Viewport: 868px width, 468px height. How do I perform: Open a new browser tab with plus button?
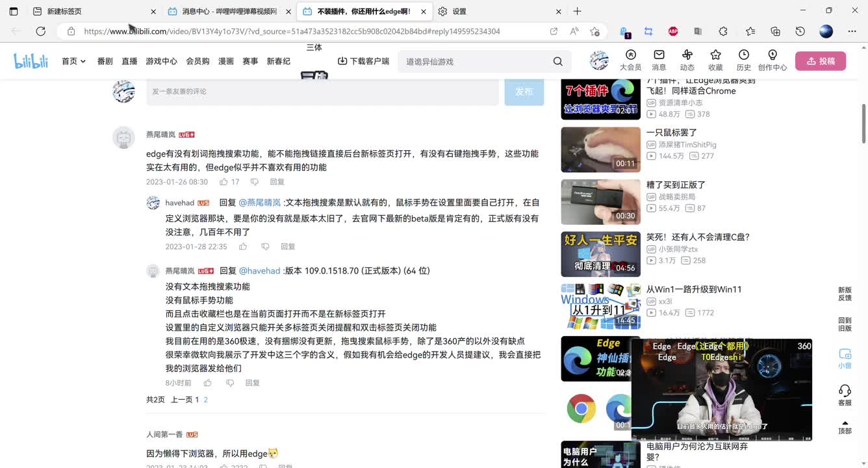click(x=577, y=11)
